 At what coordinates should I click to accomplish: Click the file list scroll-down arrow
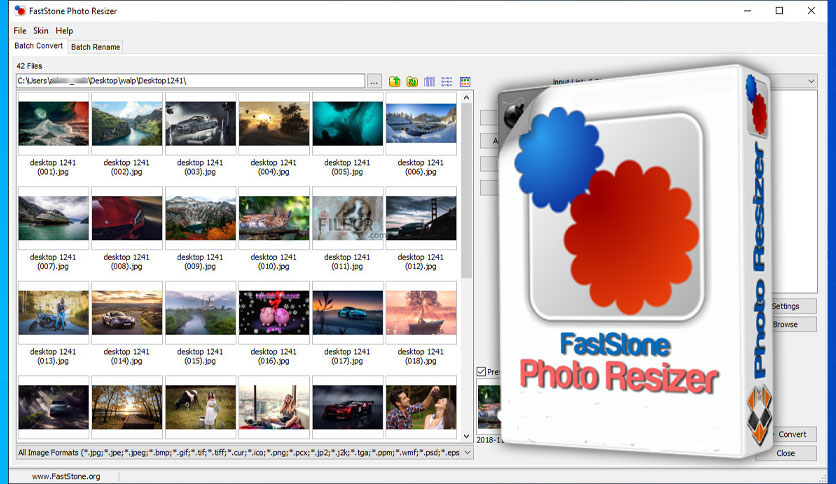coord(467,436)
